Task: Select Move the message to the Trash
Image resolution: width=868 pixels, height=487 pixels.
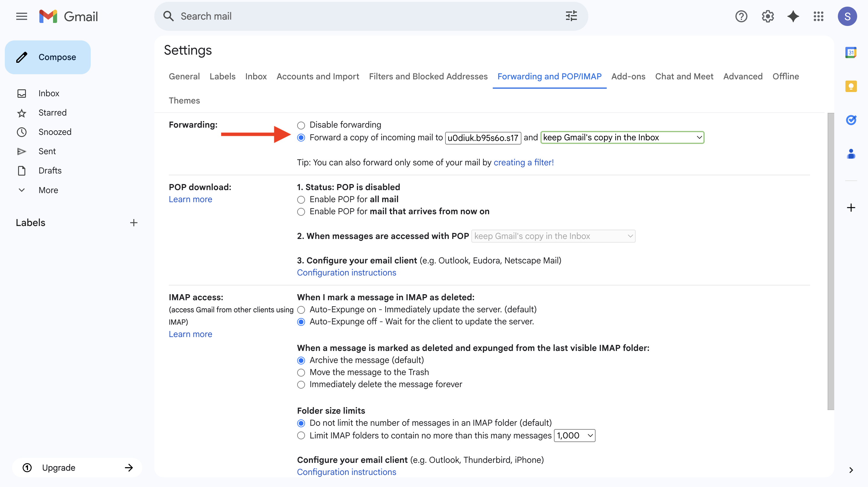Action: click(x=301, y=373)
